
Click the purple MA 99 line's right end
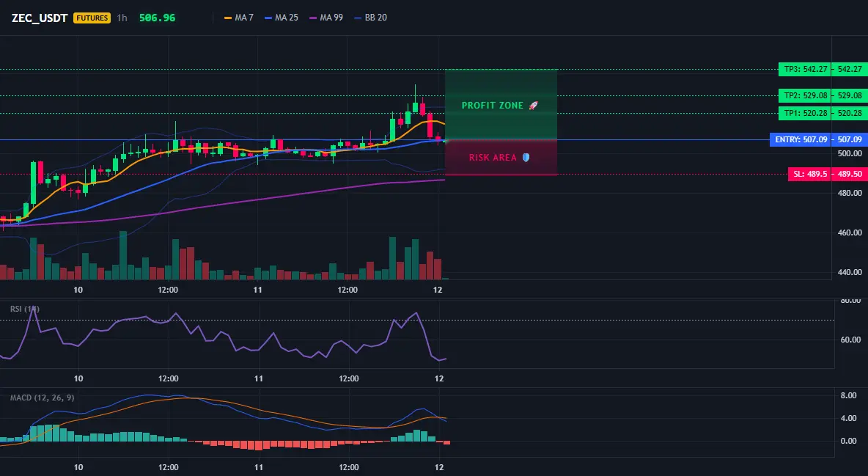(444, 180)
